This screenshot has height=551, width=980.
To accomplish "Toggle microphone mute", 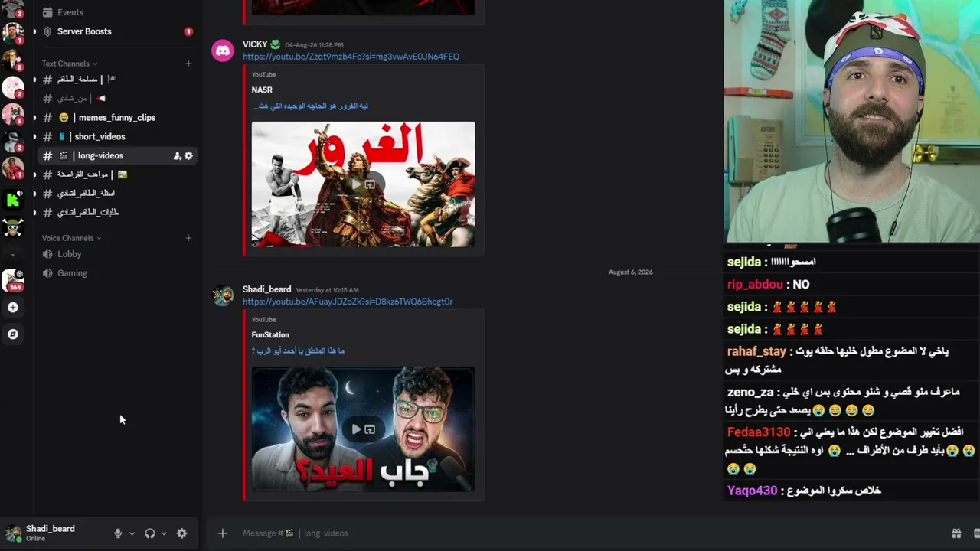I will click(118, 533).
